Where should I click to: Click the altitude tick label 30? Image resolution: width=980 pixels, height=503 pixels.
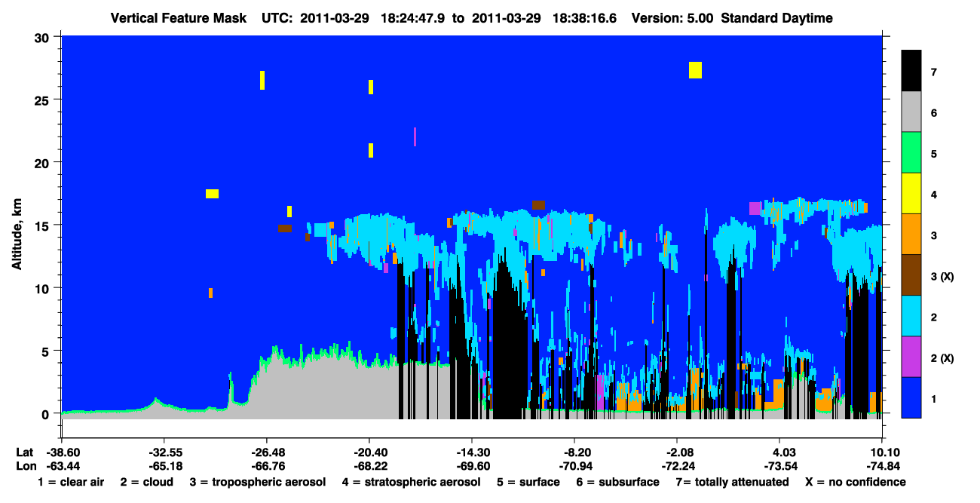click(x=43, y=37)
